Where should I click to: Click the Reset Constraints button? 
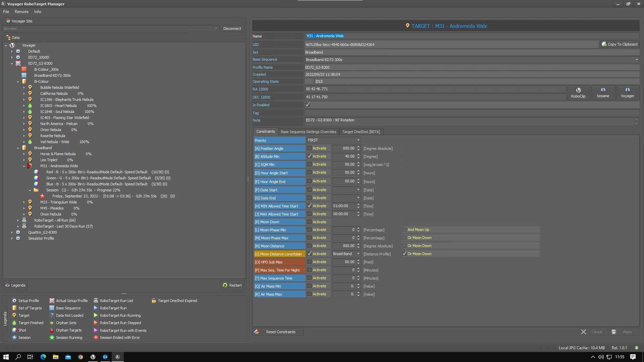click(278, 332)
